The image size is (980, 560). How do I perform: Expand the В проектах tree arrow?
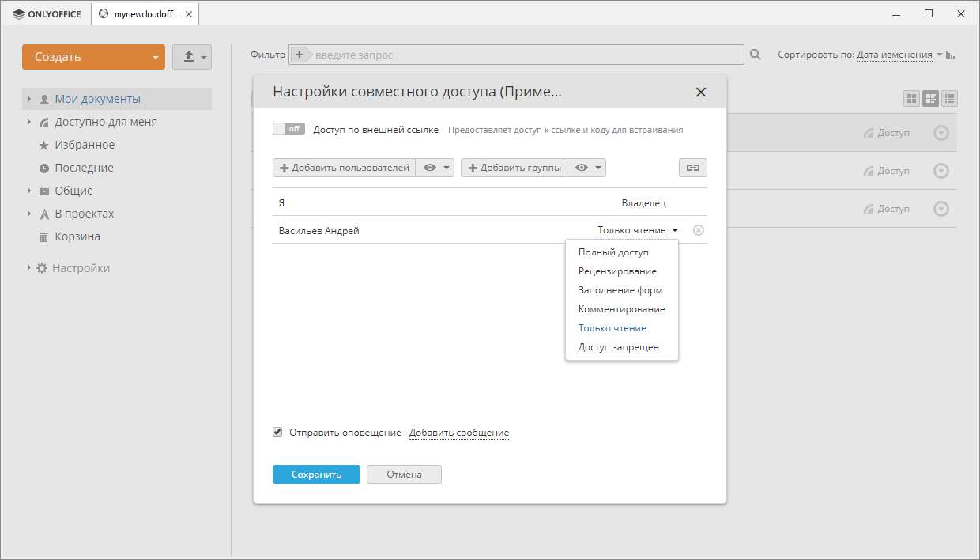pos(29,214)
